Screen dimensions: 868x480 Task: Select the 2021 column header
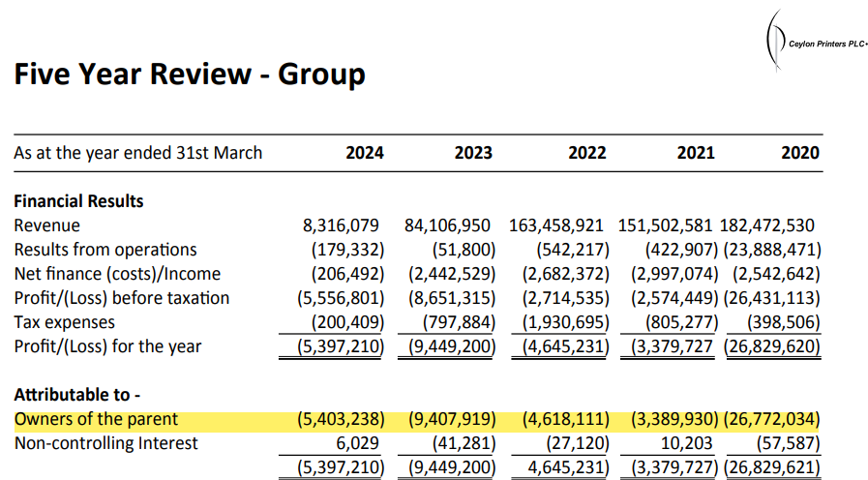[696, 153]
